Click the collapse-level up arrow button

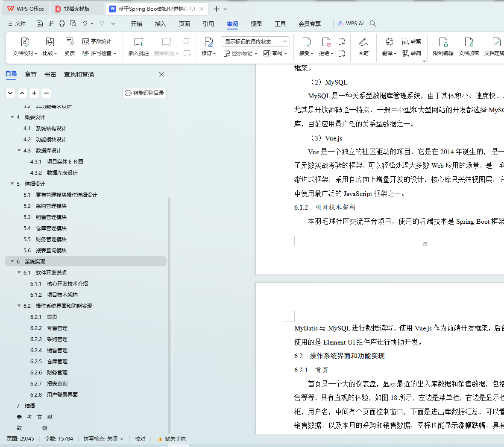(x=22, y=93)
